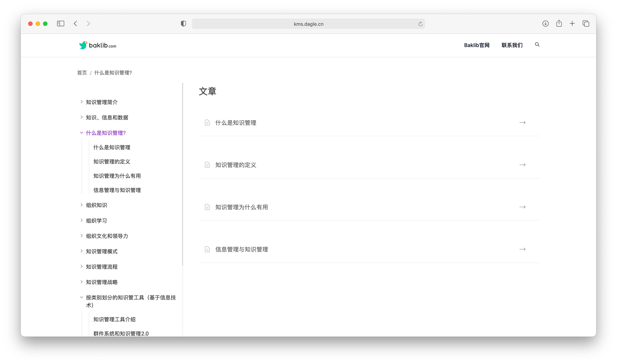Expand the 知识管理战略 chevron
Viewport: 617px width, 364px height.
[x=82, y=282]
